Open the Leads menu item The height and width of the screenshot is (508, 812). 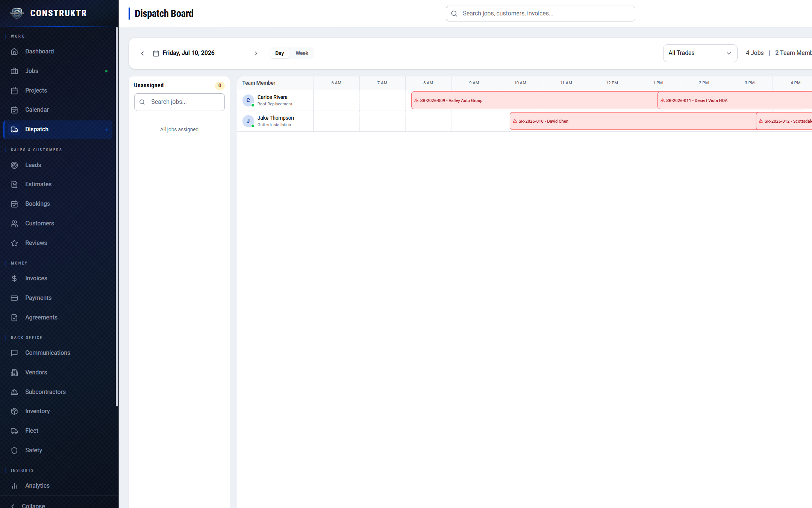[58, 165]
